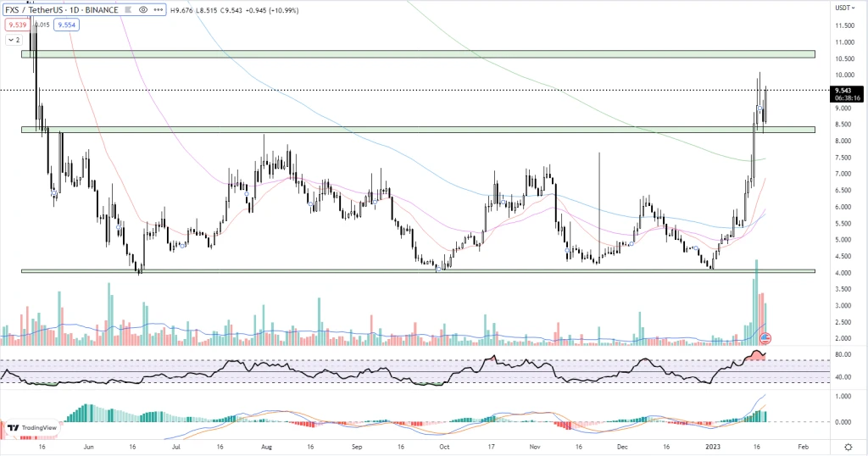Click the 06:38:16 bar countdown label
The image size is (868, 456).
(848, 98)
